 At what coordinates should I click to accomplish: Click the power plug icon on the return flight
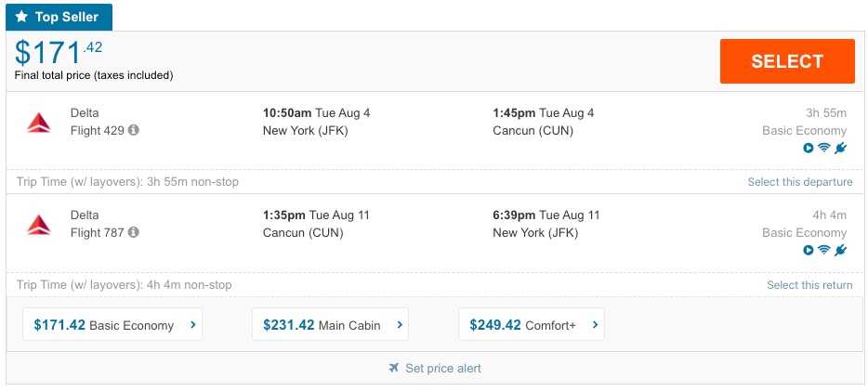pos(840,250)
